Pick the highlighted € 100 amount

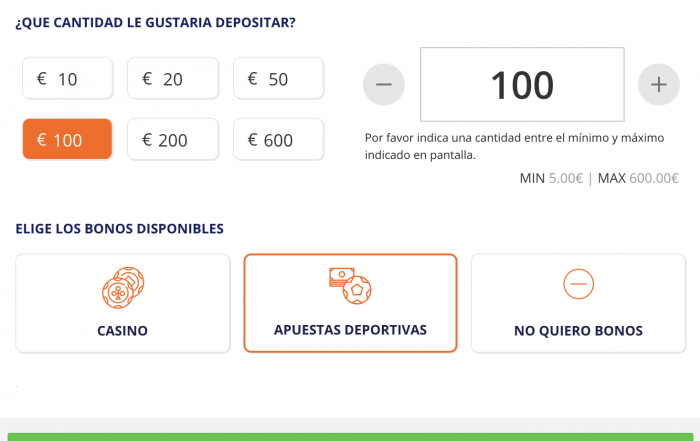(67, 139)
